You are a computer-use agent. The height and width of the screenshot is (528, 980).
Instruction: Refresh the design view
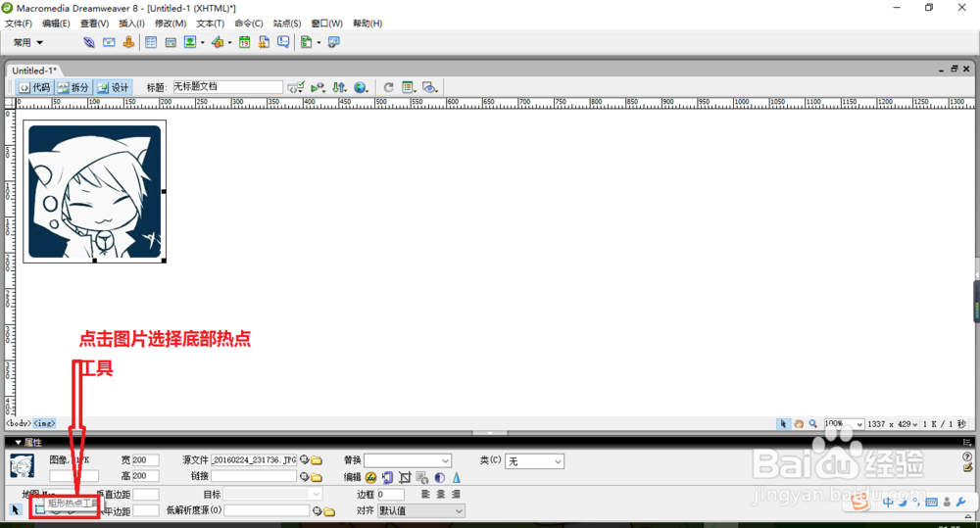point(388,87)
